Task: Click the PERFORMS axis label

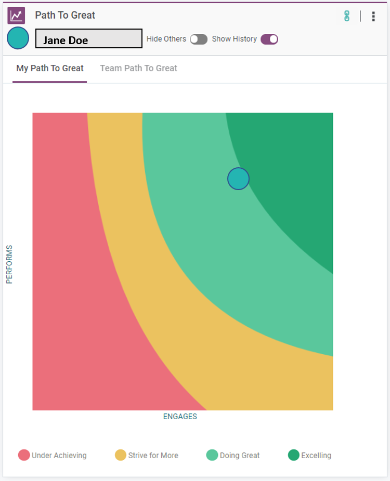Action: (9, 264)
